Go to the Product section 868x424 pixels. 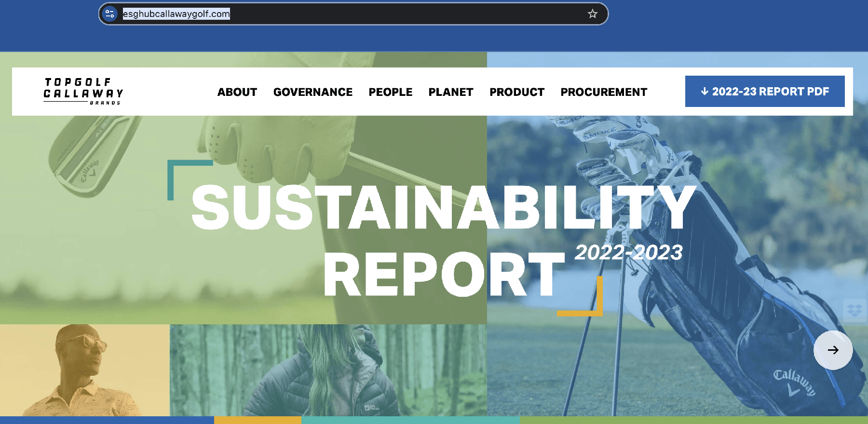pos(517,92)
